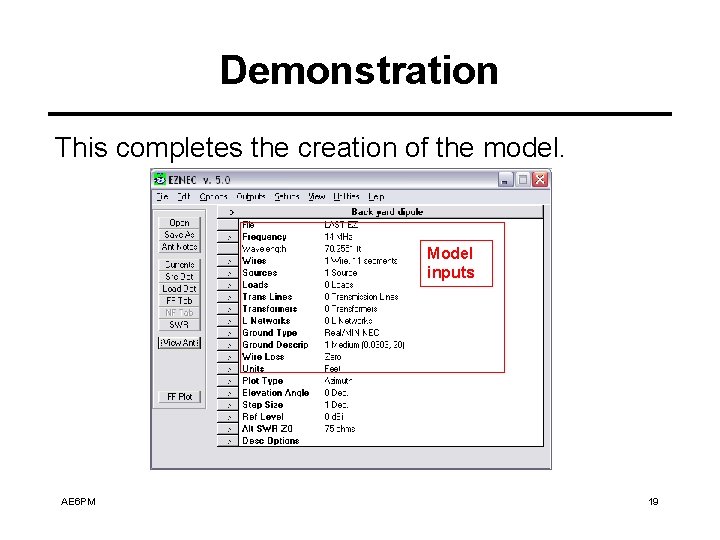Click the small arrow button next to Elevation Angle

pyautogui.click(x=228, y=393)
